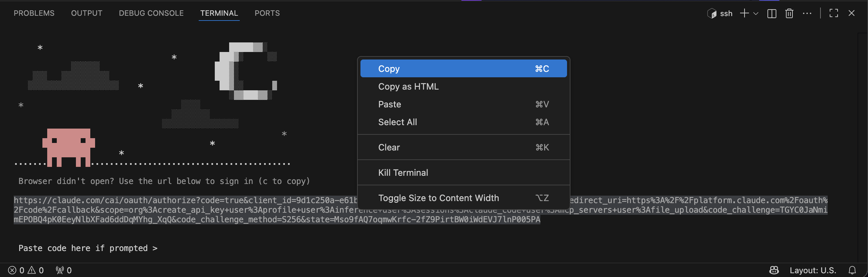
Task: Maximize the panel size
Action: click(x=834, y=13)
